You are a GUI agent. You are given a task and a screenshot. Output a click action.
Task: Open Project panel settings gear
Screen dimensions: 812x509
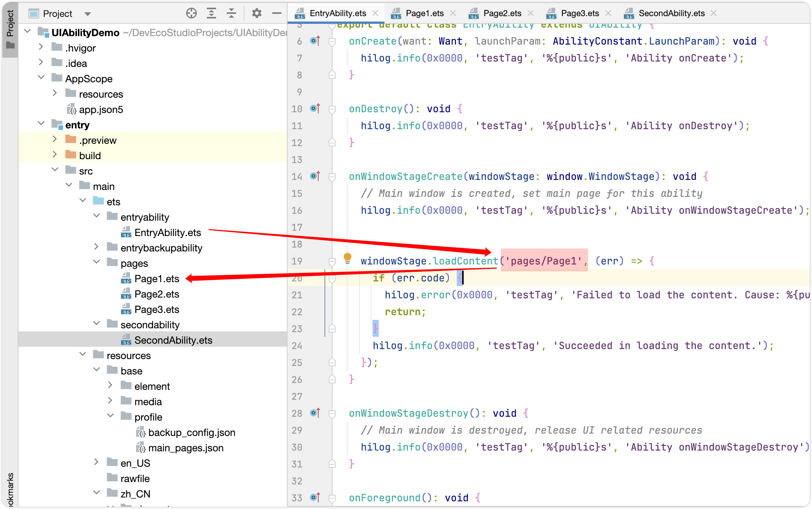[256, 13]
